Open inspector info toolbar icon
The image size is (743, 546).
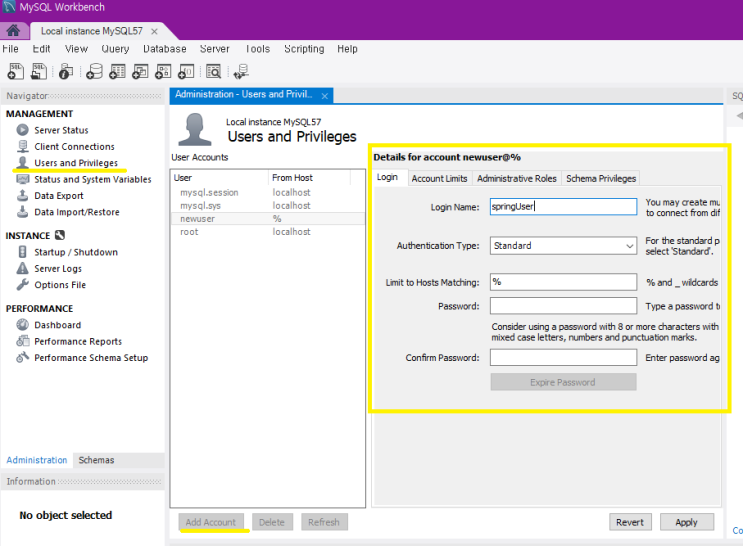[x=66, y=72]
